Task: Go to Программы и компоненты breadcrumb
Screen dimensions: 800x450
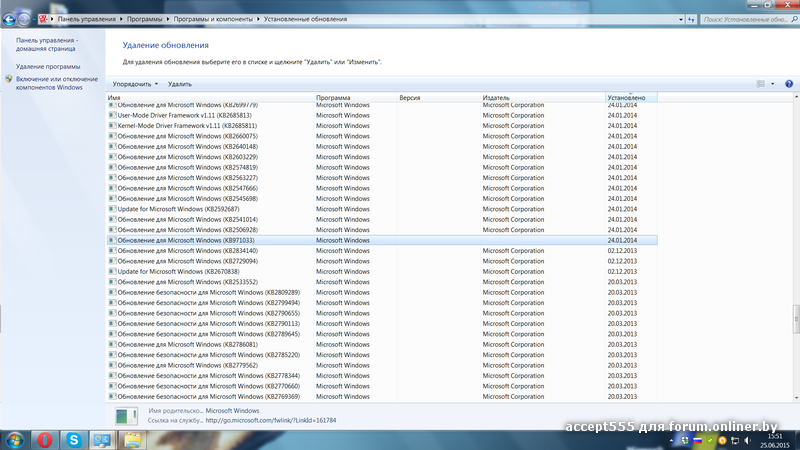Action: 213,19
